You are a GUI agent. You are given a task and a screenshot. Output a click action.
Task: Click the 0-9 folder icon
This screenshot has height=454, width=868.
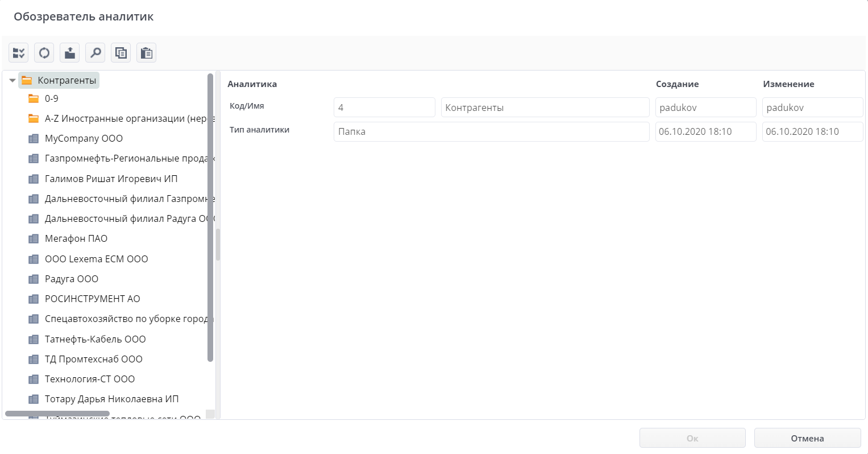[34, 98]
